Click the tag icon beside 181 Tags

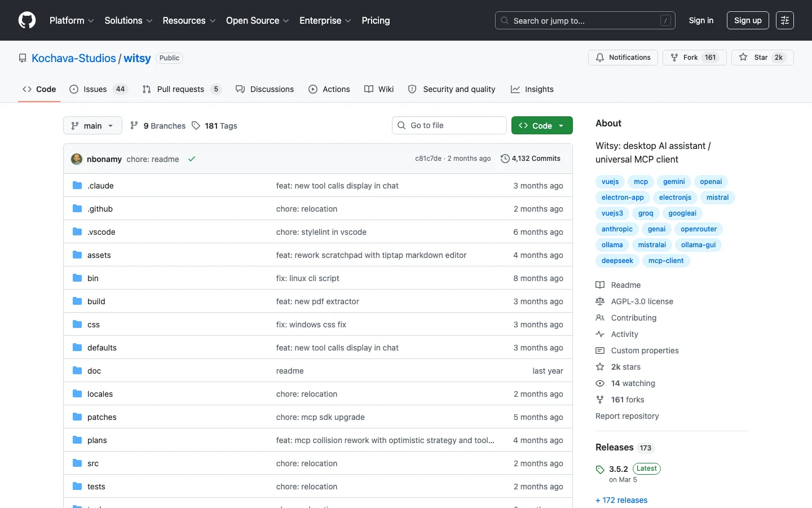coord(196,125)
